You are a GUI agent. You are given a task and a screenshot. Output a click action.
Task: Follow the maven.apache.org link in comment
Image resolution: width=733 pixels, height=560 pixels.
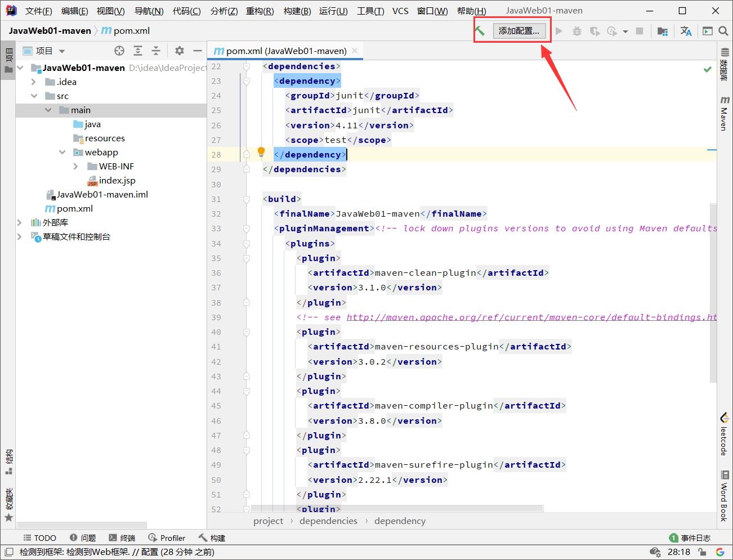click(531, 317)
